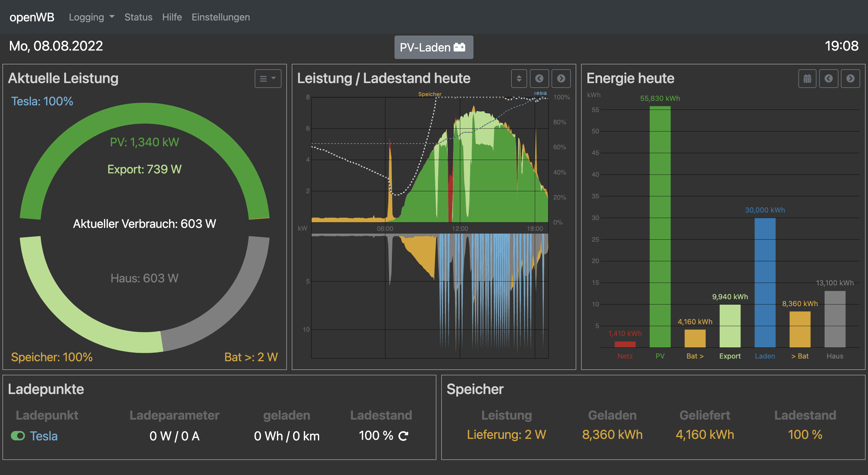
Task: Open the Logging dropdown menu
Action: [91, 17]
